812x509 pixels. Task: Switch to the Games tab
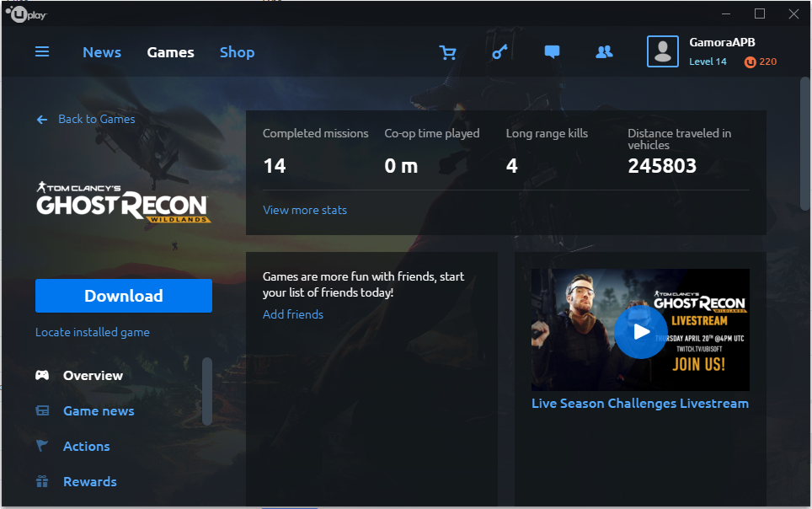click(170, 52)
